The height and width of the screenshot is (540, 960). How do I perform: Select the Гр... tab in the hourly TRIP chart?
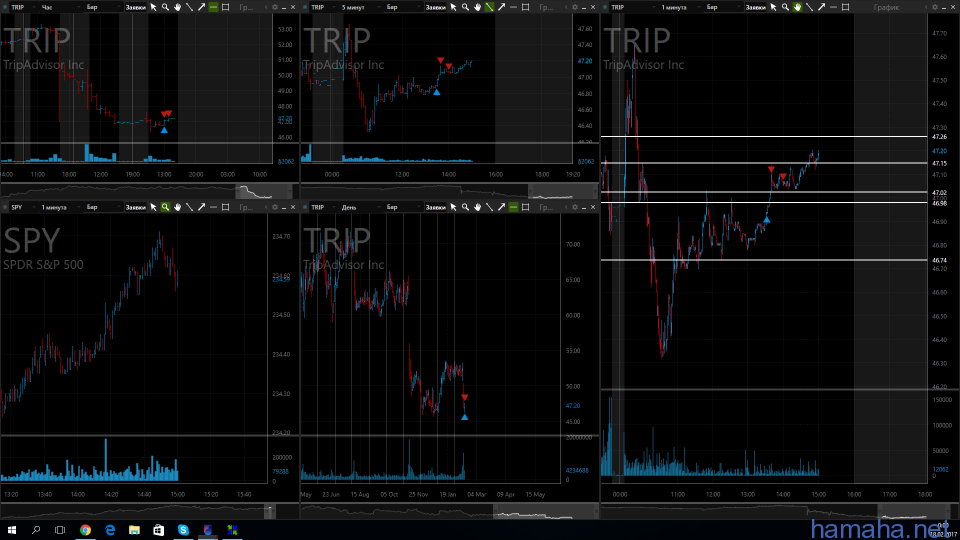(x=246, y=7)
